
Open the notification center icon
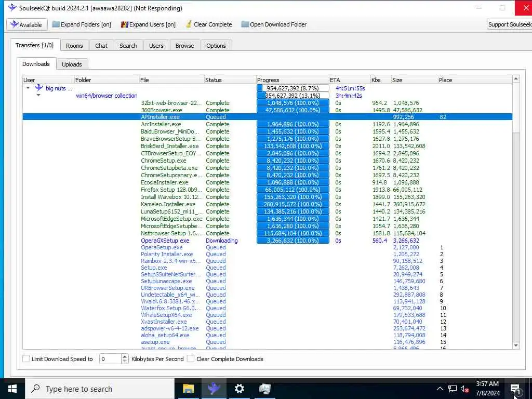(x=515, y=389)
